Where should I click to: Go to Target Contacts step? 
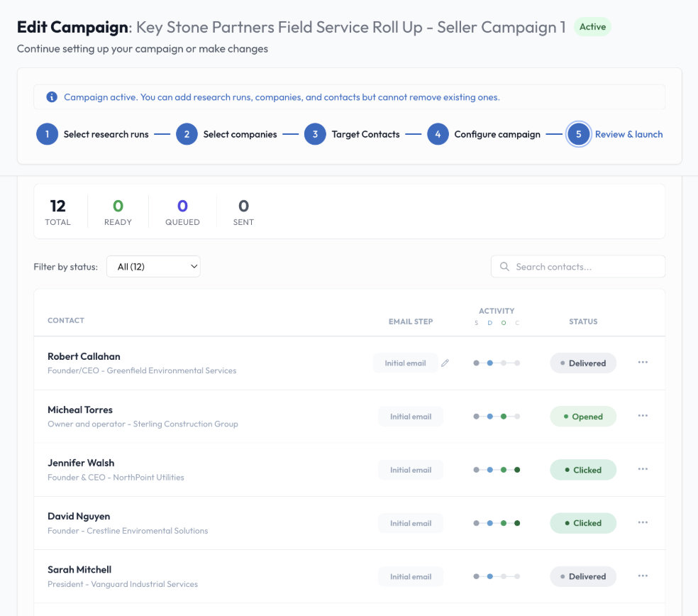[365, 134]
